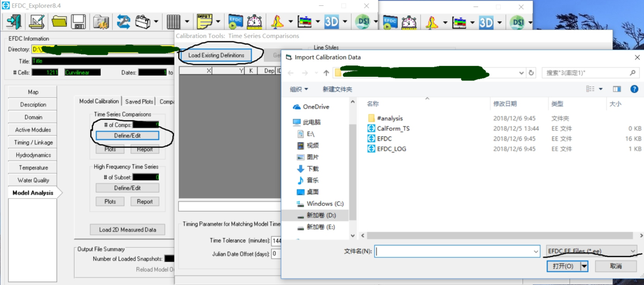
Task: Click Define/Edit under Time Series Comparisons
Action: click(128, 136)
